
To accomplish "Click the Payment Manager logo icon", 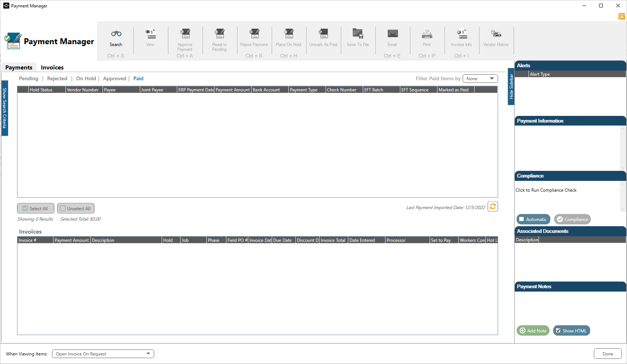I will pyautogui.click(x=13, y=41).
